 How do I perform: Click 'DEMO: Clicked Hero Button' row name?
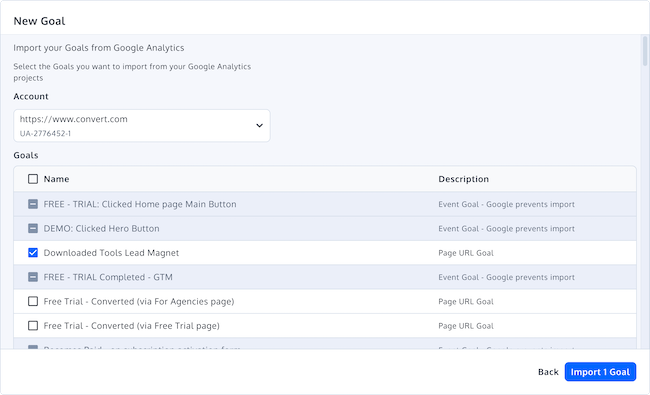point(101,228)
